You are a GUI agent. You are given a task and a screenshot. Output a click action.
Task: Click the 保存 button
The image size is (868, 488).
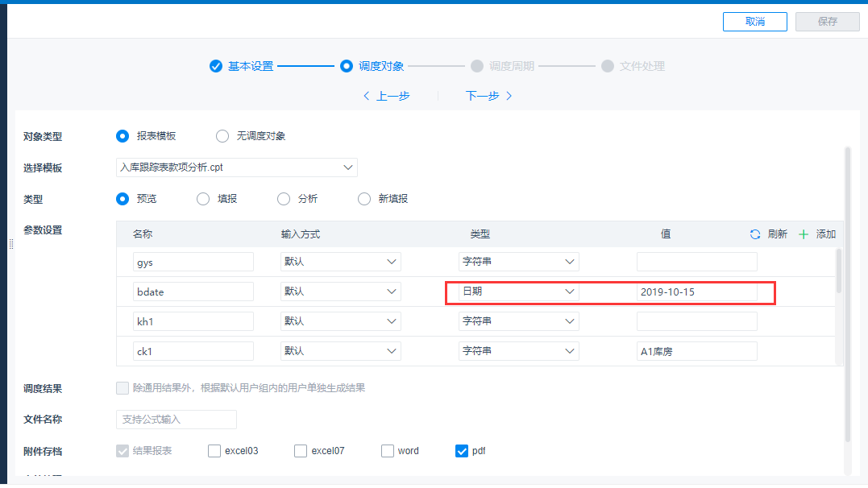pos(827,22)
